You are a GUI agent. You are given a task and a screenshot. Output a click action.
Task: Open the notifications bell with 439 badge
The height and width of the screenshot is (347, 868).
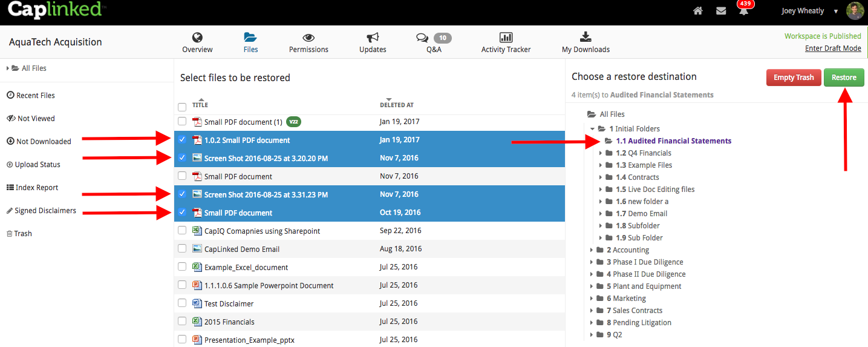click(743, 11)
